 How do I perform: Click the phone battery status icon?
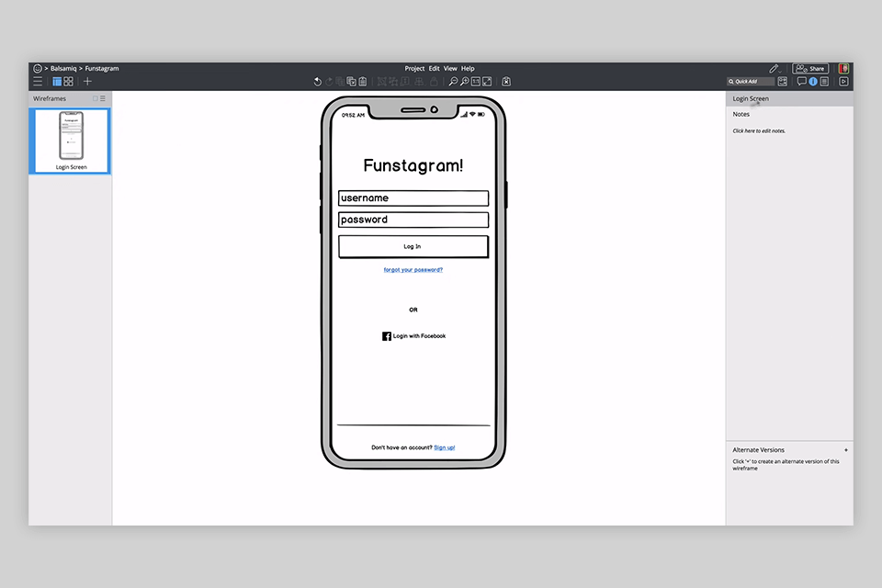click(481, 114)
